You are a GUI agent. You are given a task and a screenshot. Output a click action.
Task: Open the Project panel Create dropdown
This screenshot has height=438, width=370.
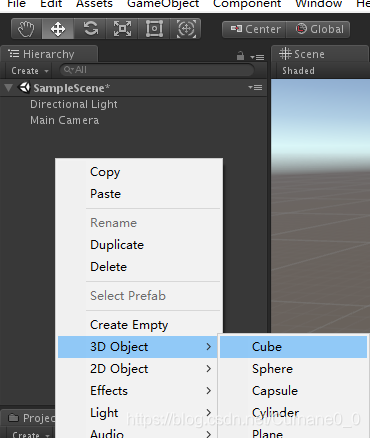pyautogui.click(x=31, y=434)
